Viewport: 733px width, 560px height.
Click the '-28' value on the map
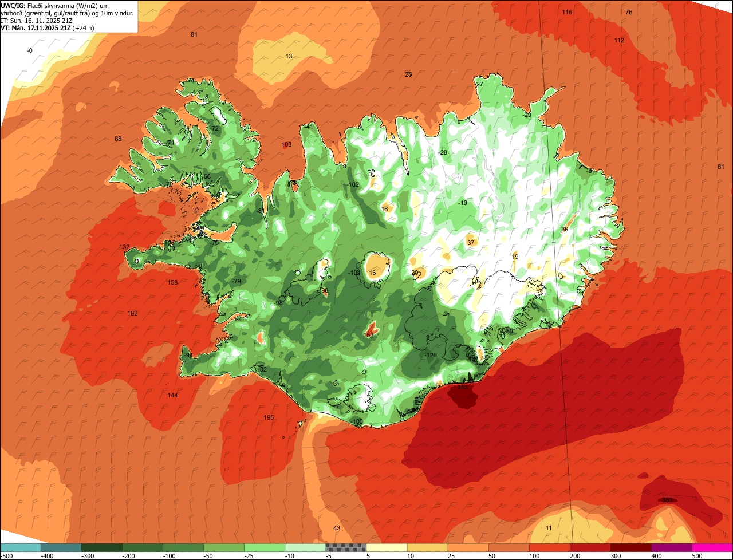tap(442, 152)
